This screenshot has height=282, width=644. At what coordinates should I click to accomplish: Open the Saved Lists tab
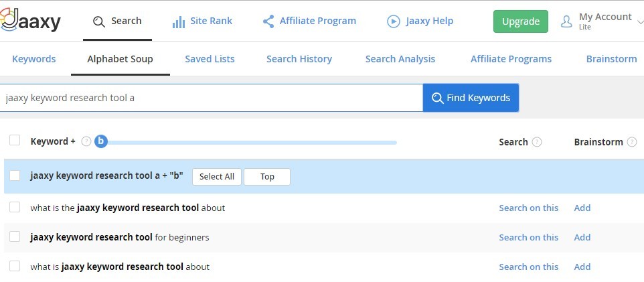tap(210, 59)
